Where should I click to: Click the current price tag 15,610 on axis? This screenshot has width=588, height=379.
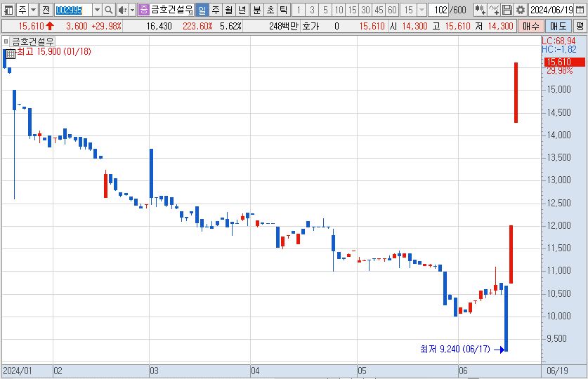click(564, 62)
